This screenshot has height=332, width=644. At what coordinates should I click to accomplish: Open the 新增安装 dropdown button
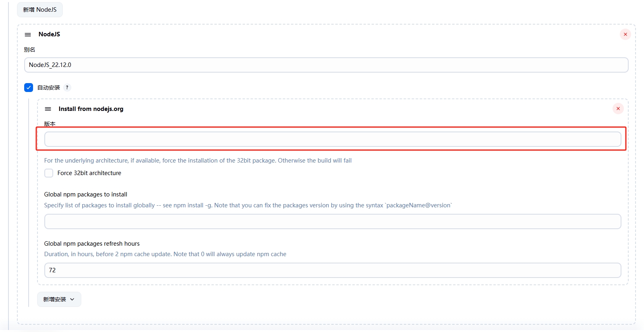[x=59, y=299]
